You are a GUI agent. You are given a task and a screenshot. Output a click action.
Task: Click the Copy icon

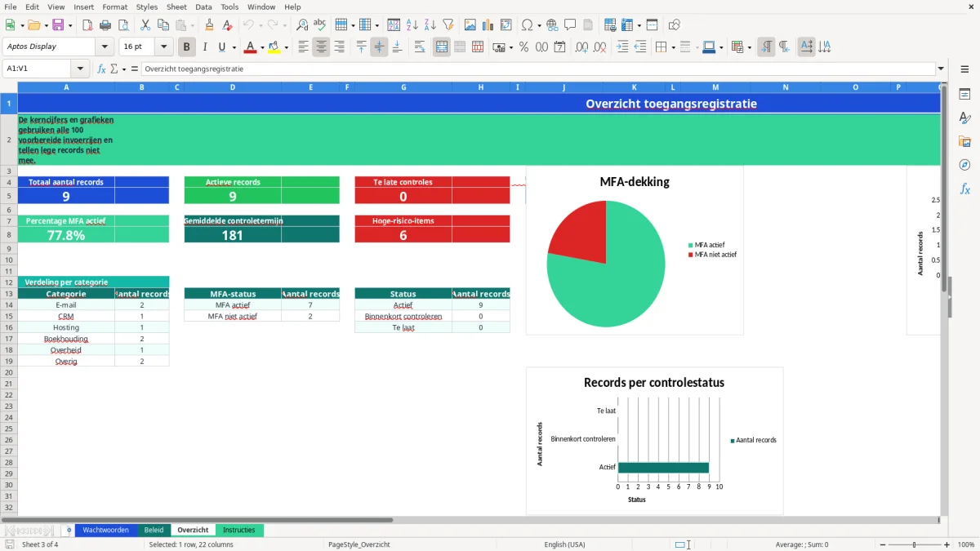[162, 25]
